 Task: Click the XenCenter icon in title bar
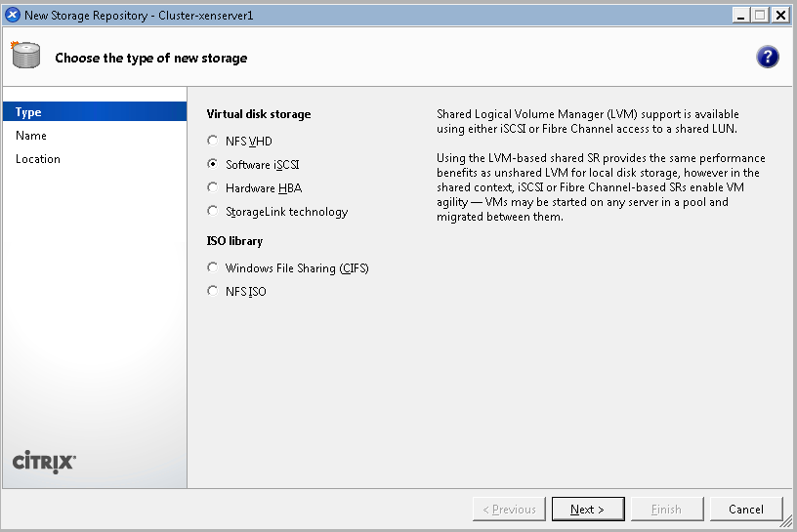point(13,15)
